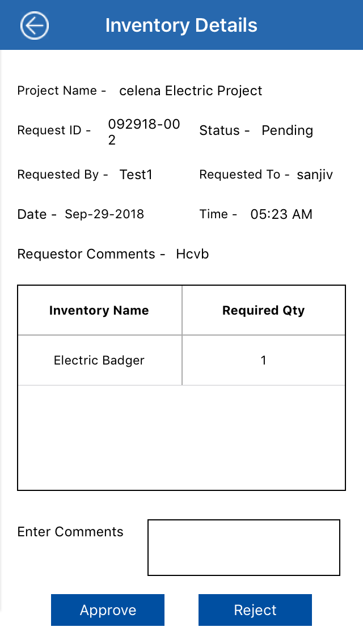Click the Pending status value
Screen dimensions: 363x644
coord(287,130)
